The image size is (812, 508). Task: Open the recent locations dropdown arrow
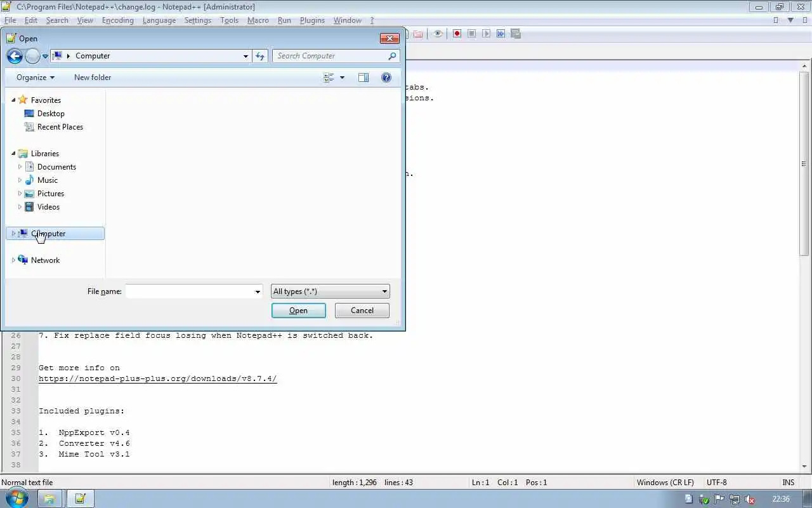click(45, 57)
